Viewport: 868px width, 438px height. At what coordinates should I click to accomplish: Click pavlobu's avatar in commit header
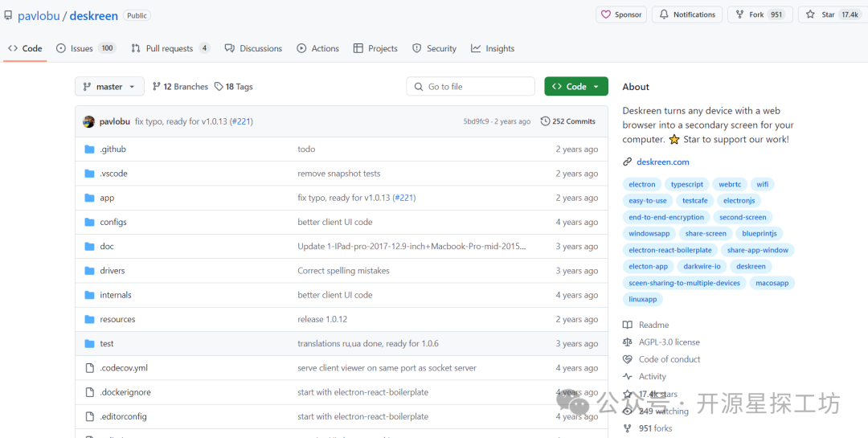click(88, 122)
